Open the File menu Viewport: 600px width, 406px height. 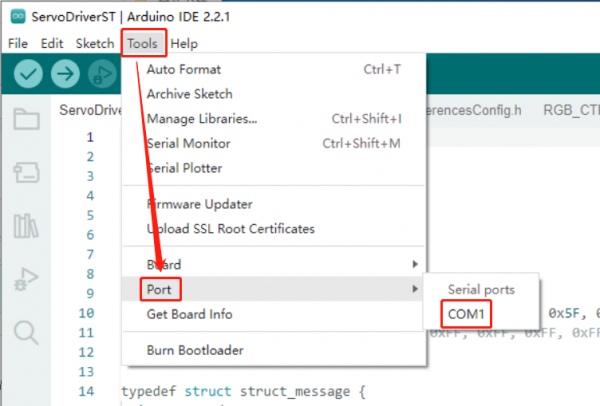18,44
